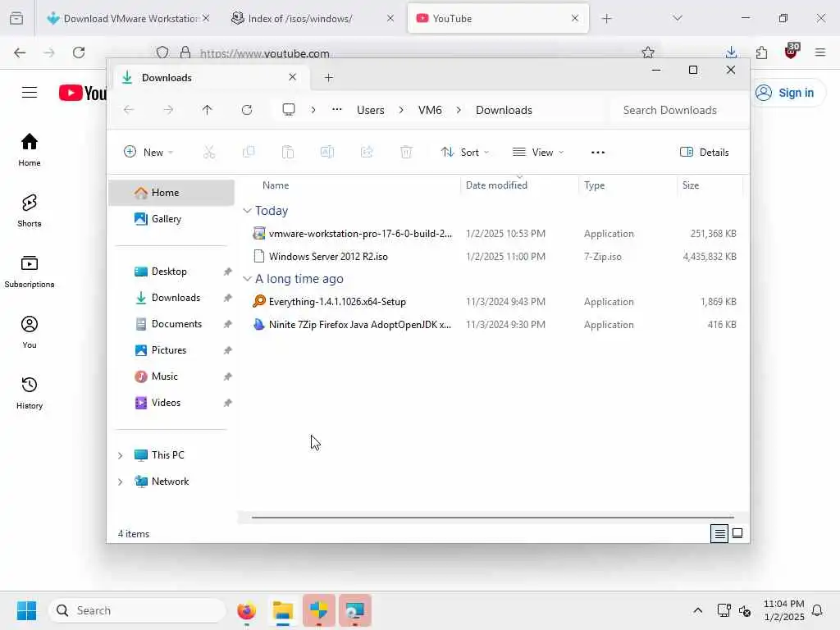Click chevron after VM6 in breadcrumb
This screenshot has height=630, width=840.
[459, 110]
